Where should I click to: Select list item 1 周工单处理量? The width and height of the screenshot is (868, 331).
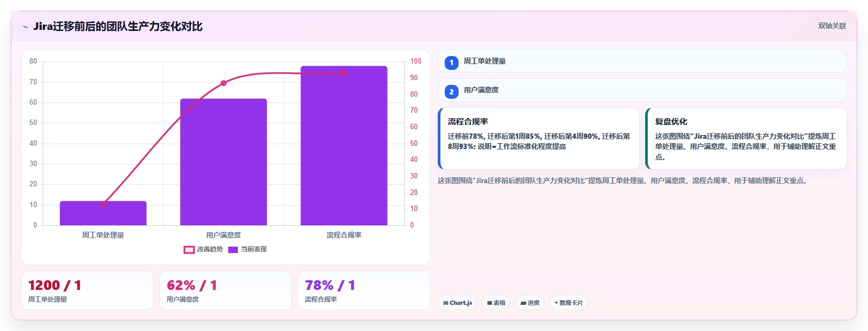coord(642,61)
